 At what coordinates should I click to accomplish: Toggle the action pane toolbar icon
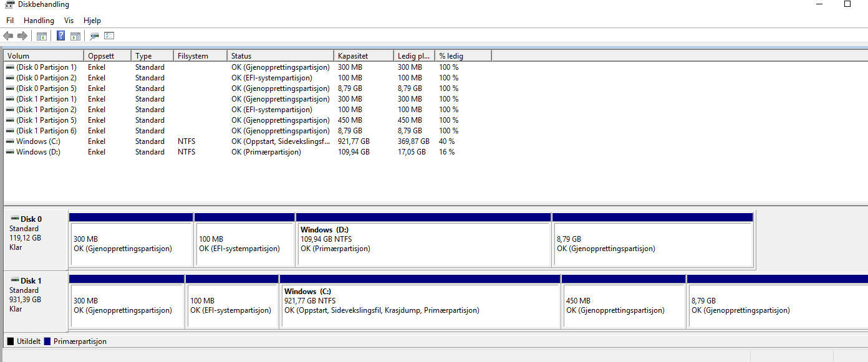click(x=75, y=36)
